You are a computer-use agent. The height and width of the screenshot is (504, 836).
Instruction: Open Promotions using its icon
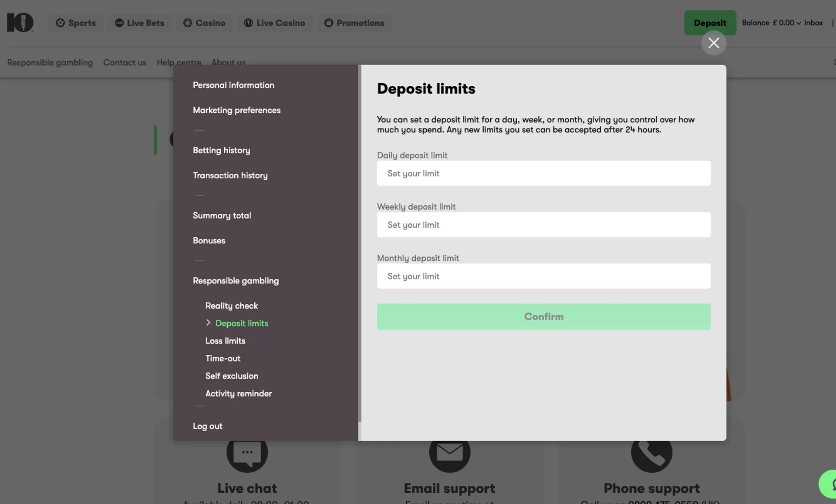[329, 23]
